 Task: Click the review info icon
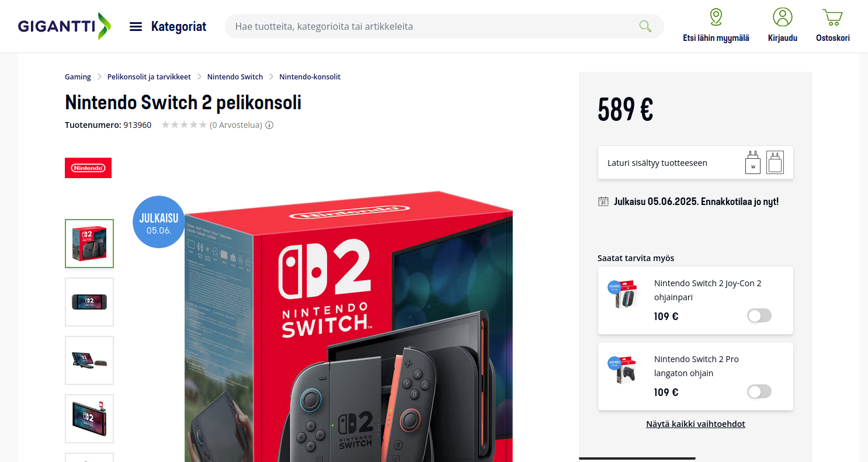269,125
